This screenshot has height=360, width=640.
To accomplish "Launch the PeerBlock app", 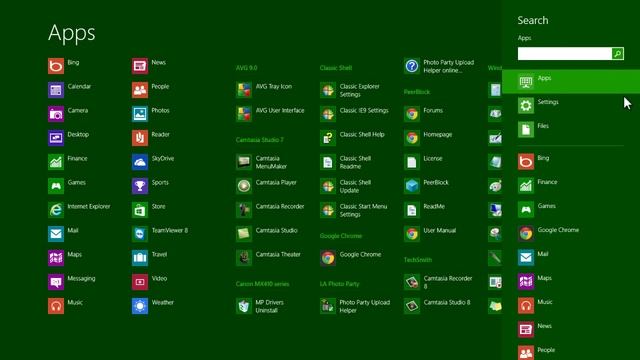I will [426, 186].
